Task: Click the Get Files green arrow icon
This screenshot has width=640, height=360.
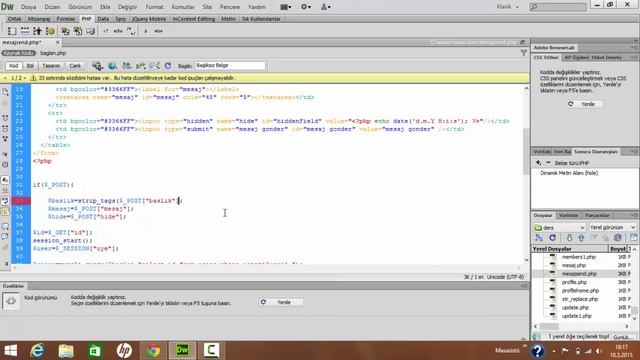Action: (x=569, y=238)
